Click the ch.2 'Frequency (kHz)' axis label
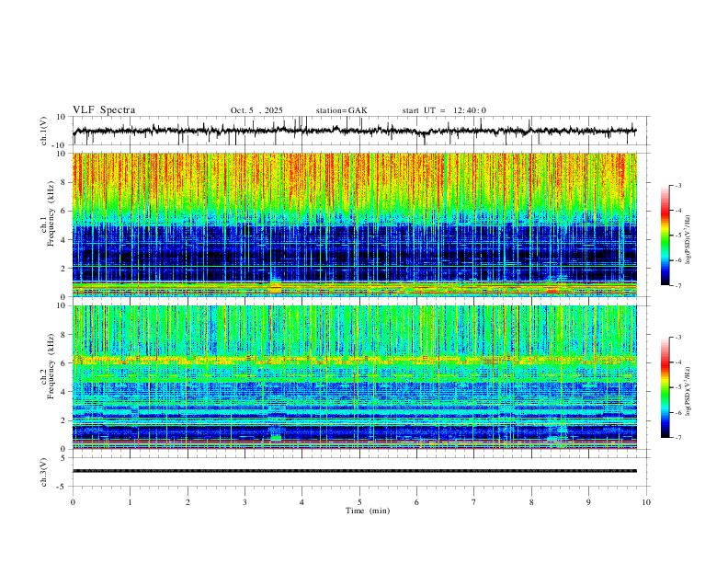This screenshot has height=563, width=728. (x=51, y=366)
